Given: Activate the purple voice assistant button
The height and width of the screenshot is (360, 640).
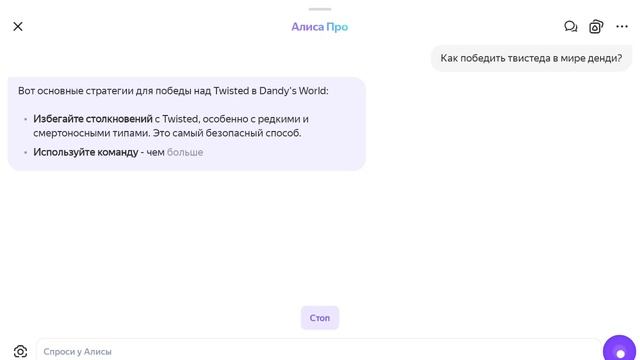Looking at the screenshot, I should pos(619,349).
